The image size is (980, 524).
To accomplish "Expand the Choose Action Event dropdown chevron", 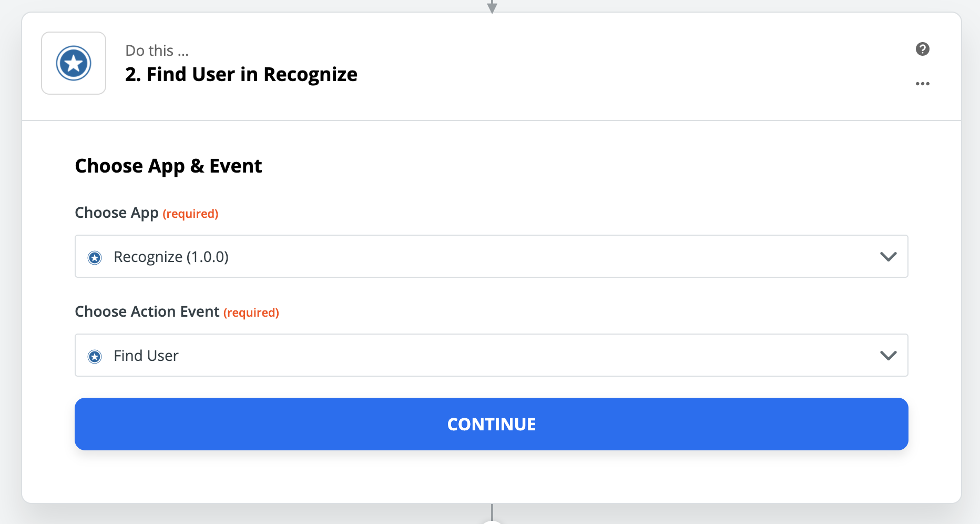I will coord(889,356).
